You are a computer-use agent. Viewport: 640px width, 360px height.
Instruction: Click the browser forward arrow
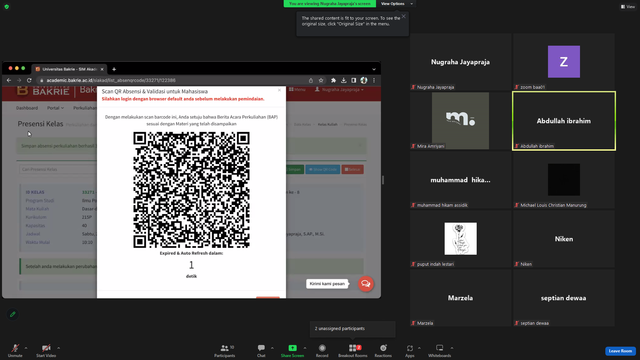tap(19, 80)
